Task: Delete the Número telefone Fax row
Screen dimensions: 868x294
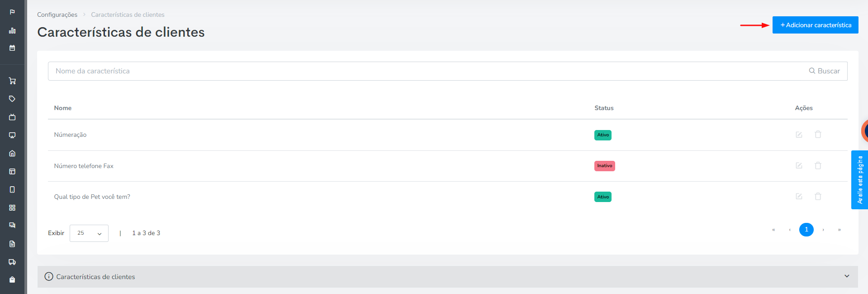Action: point(818,165)
